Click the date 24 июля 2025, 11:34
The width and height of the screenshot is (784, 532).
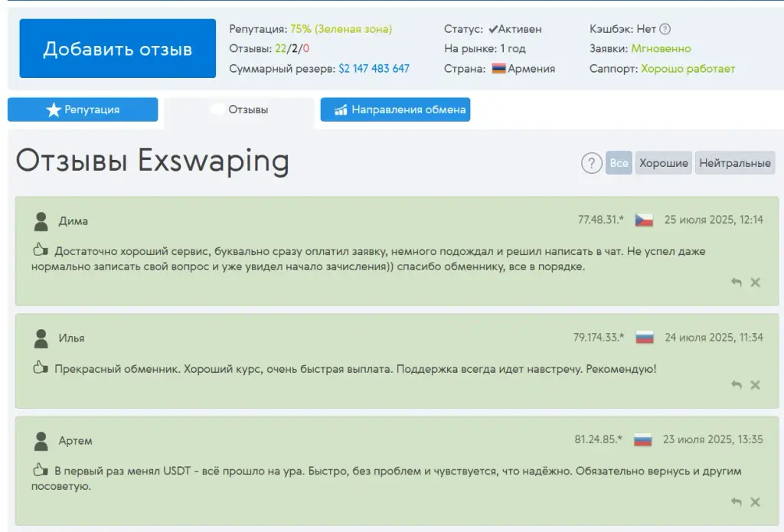click(714, 338)
